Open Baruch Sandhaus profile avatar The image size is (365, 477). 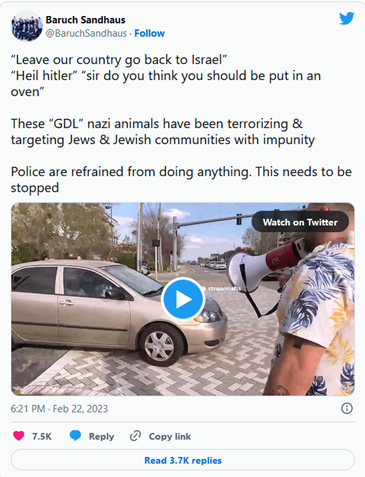(27, 26)
